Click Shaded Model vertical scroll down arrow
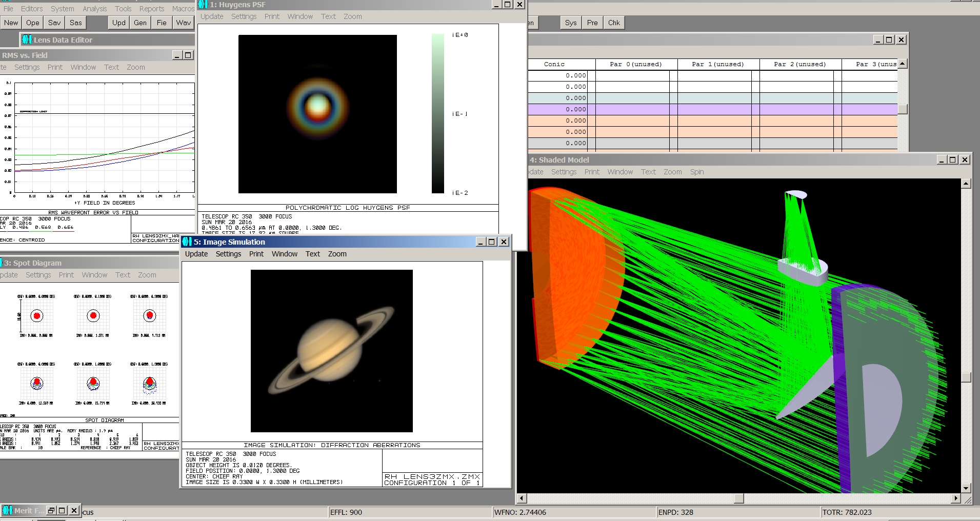The width and height of the screenshot is (980, 521). click(x=966, y=488)
